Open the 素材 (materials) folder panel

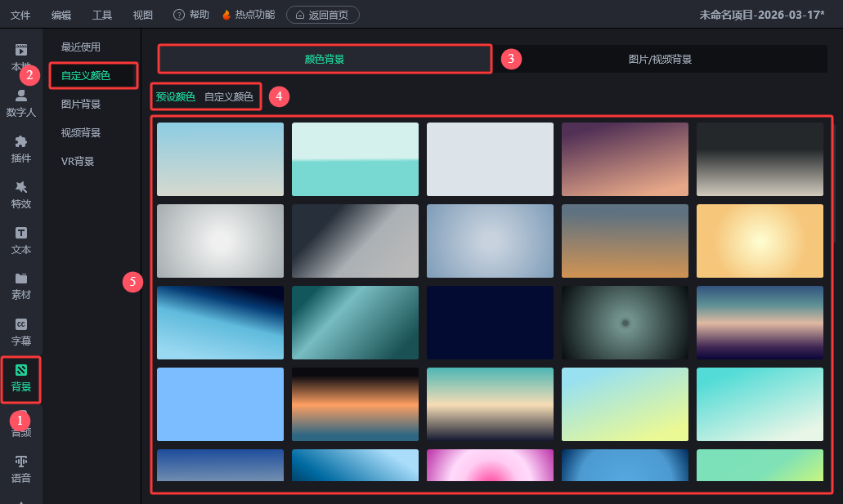[x=21, y=286]
